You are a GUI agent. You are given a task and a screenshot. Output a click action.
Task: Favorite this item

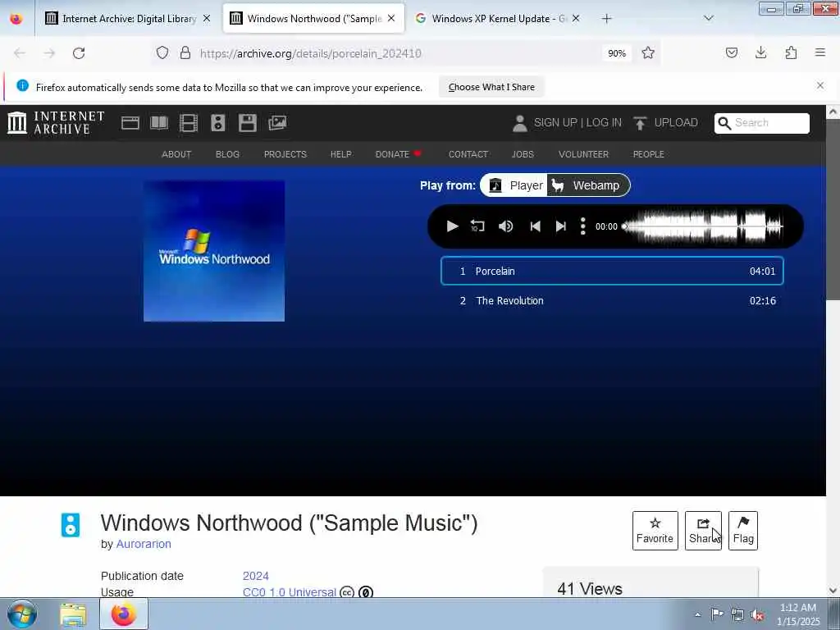(x=655, y=531)
